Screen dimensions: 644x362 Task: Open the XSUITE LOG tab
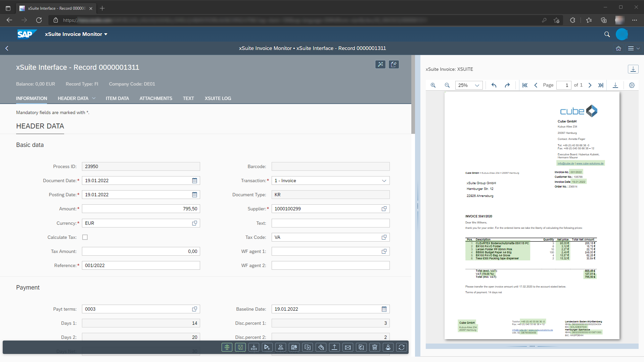218,98
